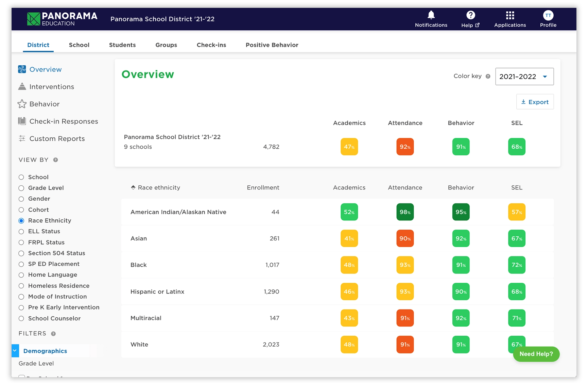Click the Panorama School District '21-'22 row name

[172, 137]
